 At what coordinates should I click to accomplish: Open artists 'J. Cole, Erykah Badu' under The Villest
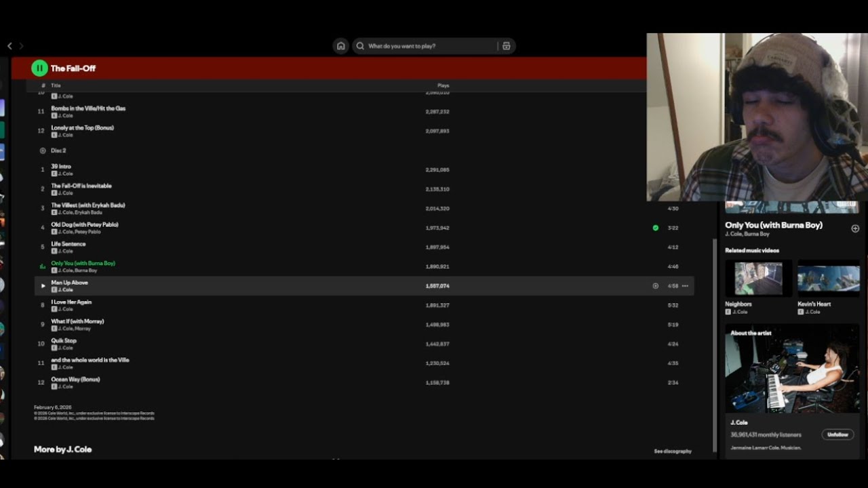click(x=80, y=212)
